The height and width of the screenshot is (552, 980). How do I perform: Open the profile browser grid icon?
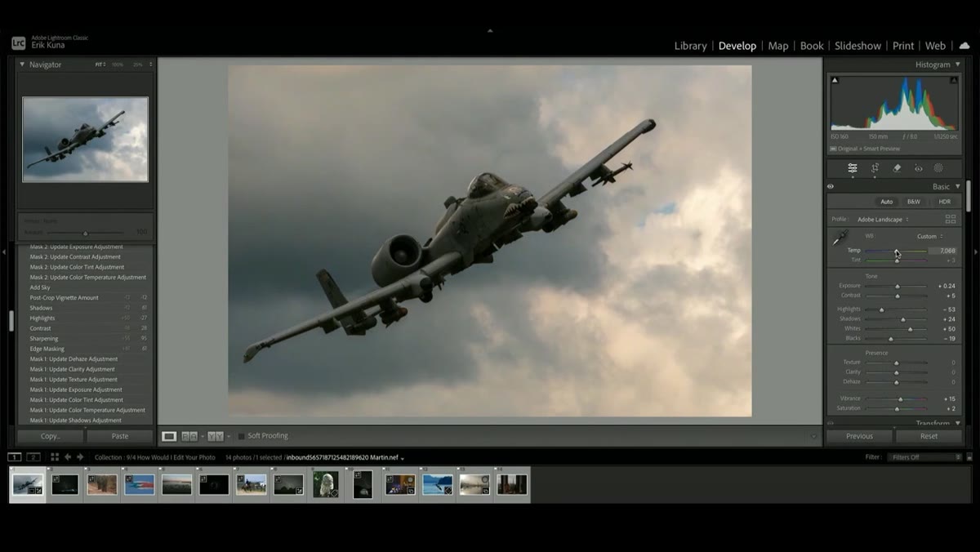(951, 219)
